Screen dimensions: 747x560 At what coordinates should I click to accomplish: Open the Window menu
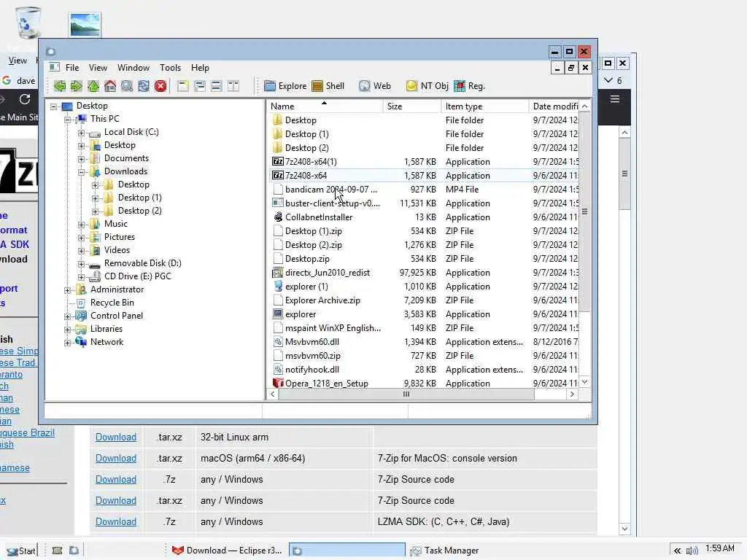[x=133, y=68]
